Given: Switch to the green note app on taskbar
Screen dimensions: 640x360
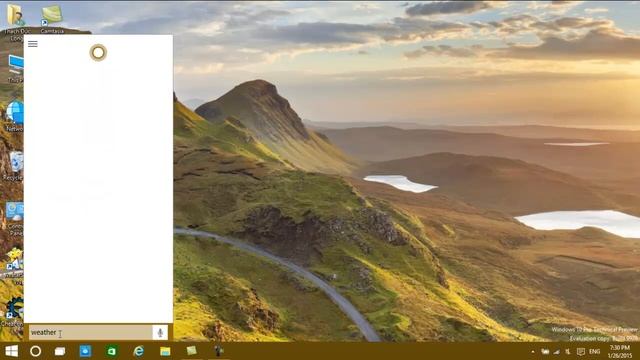Looking at the screenshot, I should pyautogui.click(x=191, y=351).
